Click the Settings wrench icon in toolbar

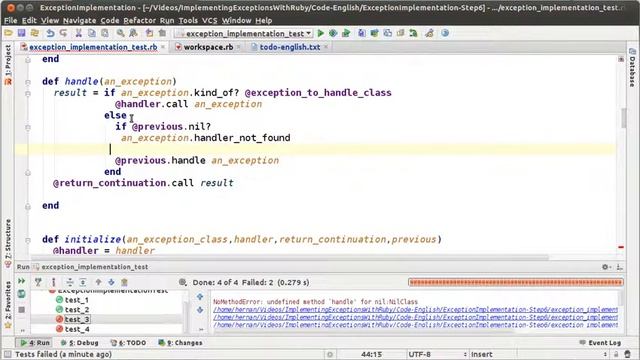429,33
